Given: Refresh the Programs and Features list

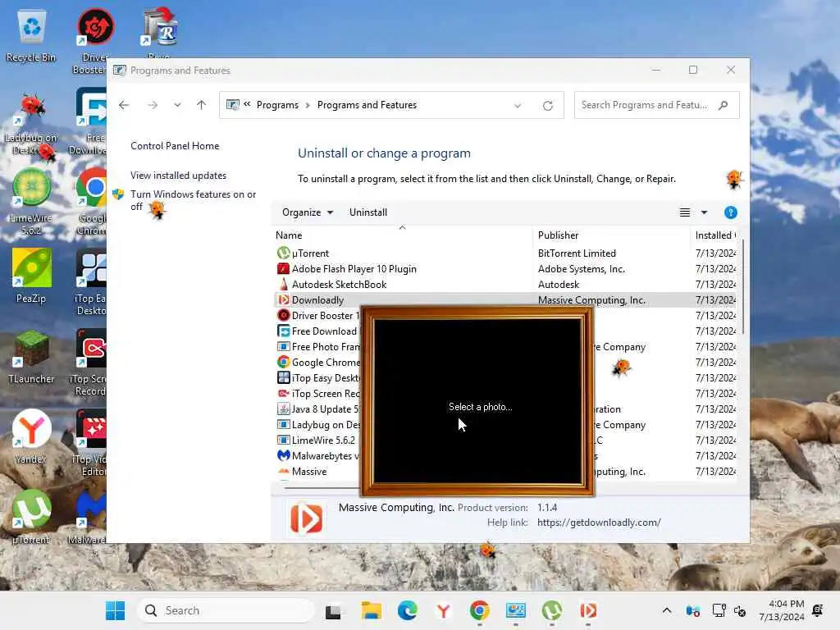Looking at the screenshot, I should pos(547,106).
